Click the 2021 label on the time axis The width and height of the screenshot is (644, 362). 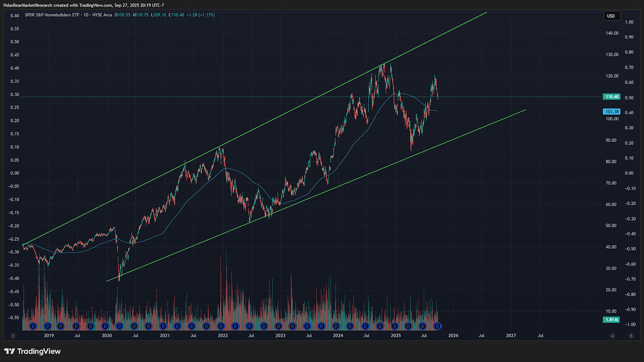click(x=165, y=336)
